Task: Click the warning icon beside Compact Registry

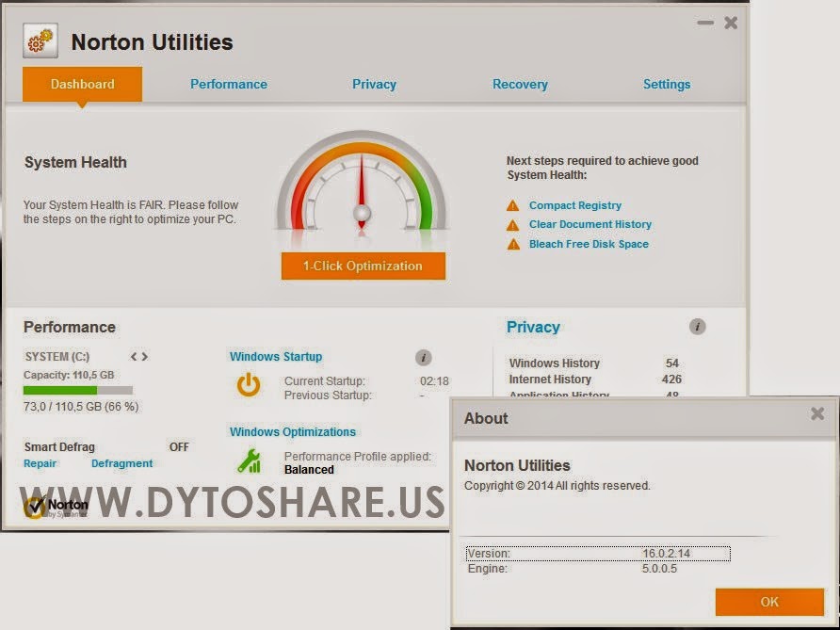Action: click(x=512, y=205)
